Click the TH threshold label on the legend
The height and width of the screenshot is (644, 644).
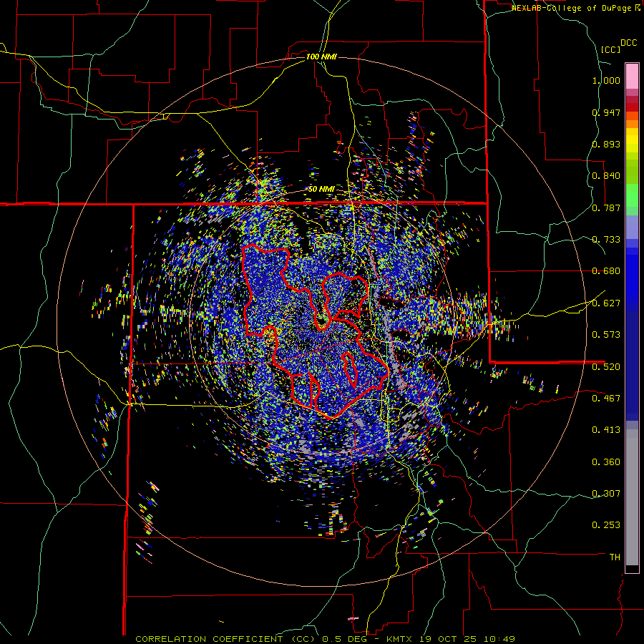tap(615, 557)
